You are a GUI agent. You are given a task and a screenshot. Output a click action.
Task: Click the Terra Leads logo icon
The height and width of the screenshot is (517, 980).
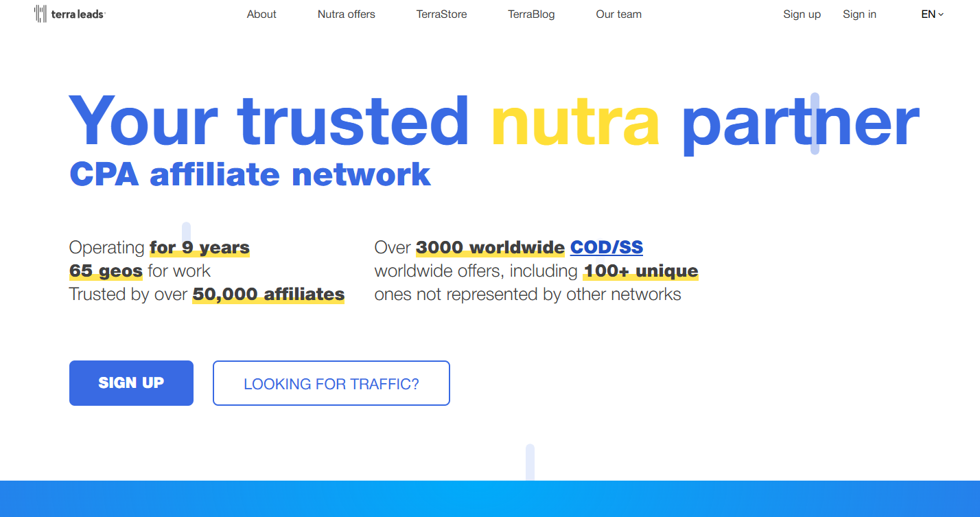(x=40, y=14)
